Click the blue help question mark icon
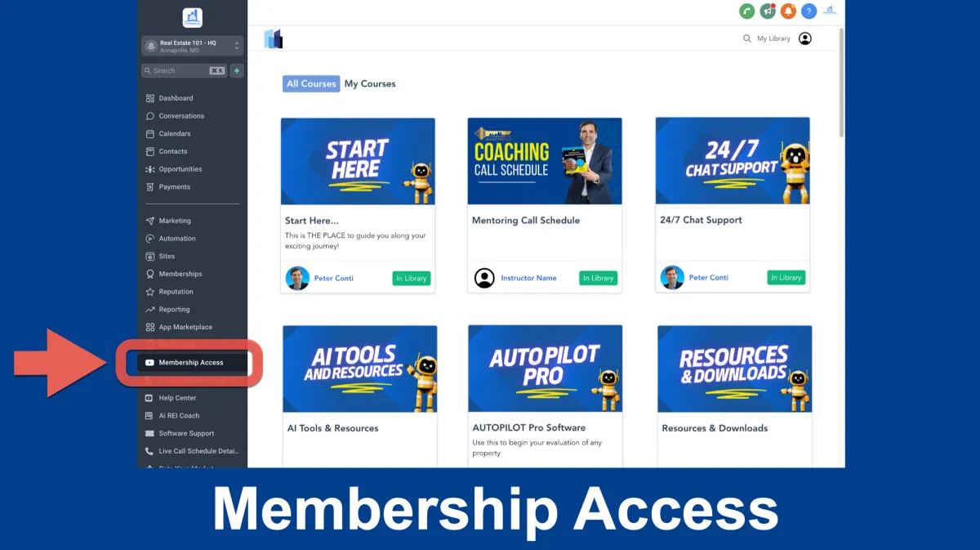 (808, 11)
